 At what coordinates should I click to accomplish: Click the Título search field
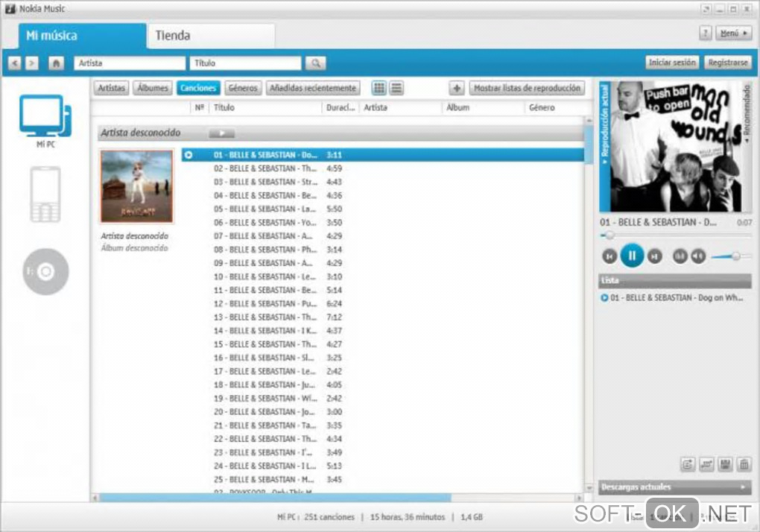click(x=245, y=63)
